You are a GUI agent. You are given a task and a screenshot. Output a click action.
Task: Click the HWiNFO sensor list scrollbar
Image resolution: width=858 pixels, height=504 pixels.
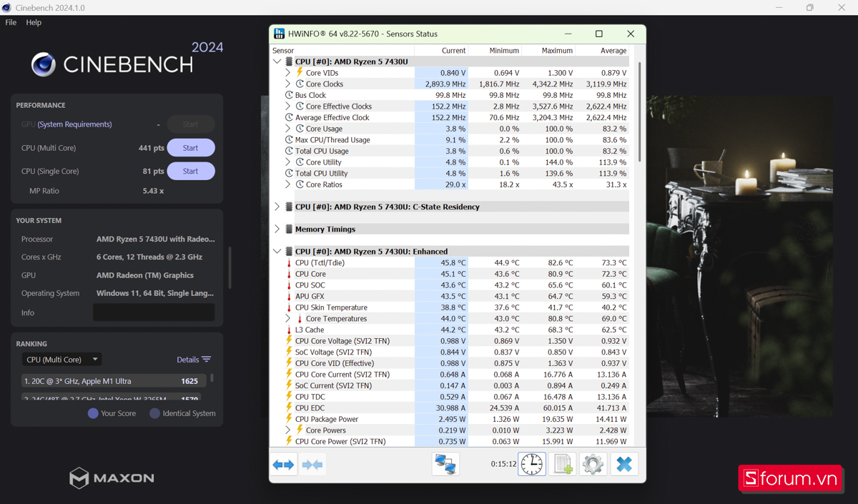click(x=639, y=112)
